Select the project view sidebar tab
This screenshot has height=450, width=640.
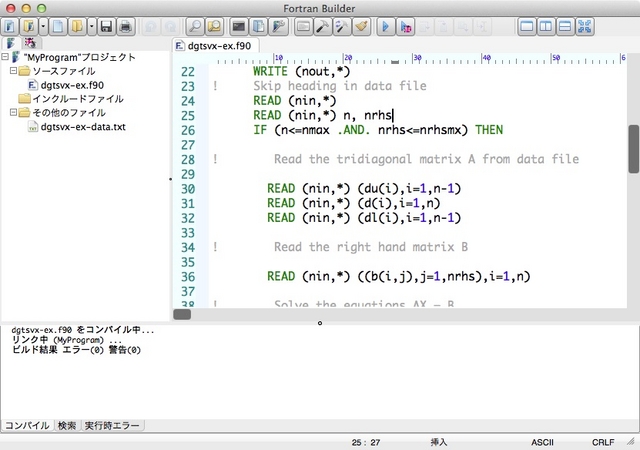tap(11, 43)
